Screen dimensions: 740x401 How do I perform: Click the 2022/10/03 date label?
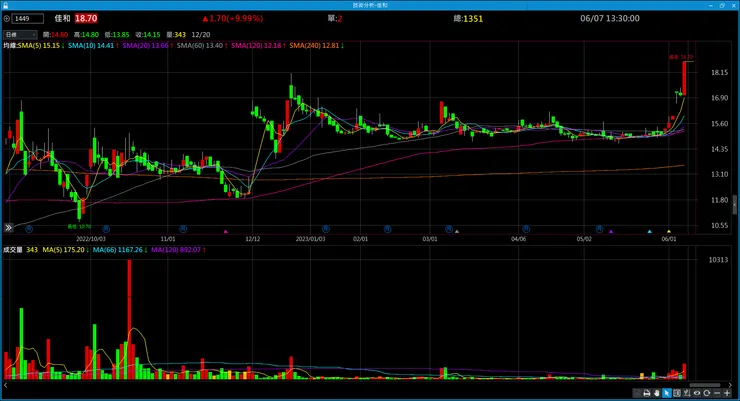point(91,239)
